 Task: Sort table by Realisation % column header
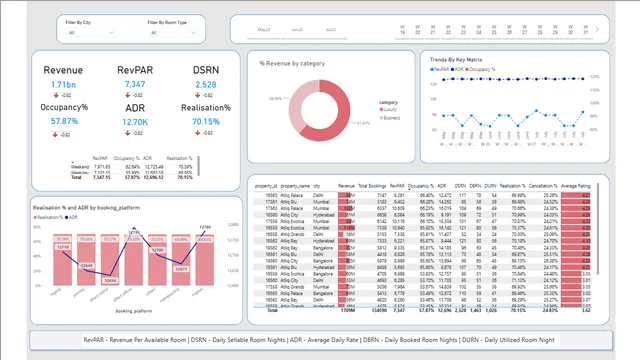513,186
